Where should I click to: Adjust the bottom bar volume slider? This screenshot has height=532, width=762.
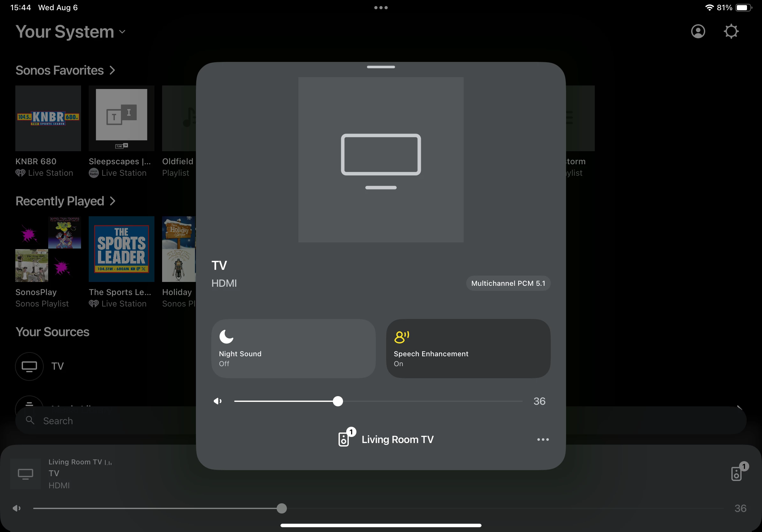(378, 508)
